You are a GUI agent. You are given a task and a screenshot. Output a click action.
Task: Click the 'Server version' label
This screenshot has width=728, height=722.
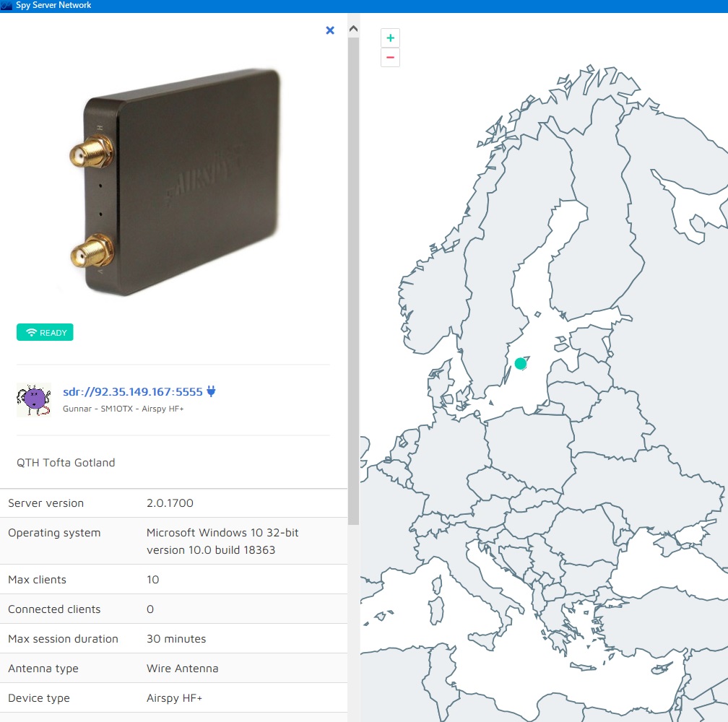click(x=46, y=503)
